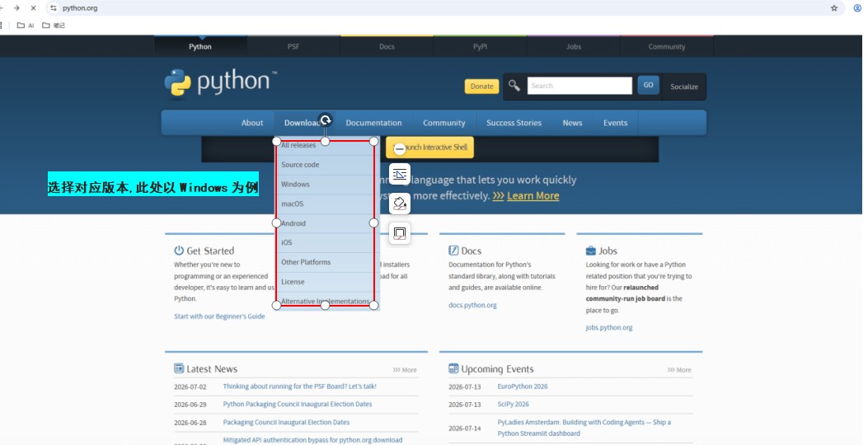Switch to the PSF top-bar tab
The height and width of the screenshot is (445, 868).
[293, 46]
